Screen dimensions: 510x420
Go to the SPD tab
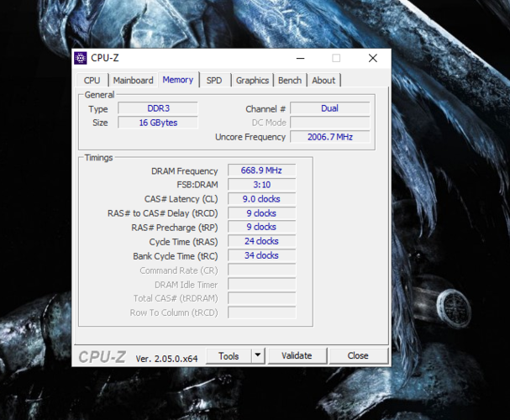pos(214,81)
